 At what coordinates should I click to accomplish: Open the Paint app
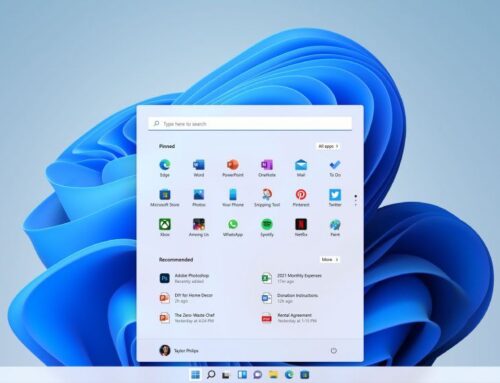(x=335, y=228)
